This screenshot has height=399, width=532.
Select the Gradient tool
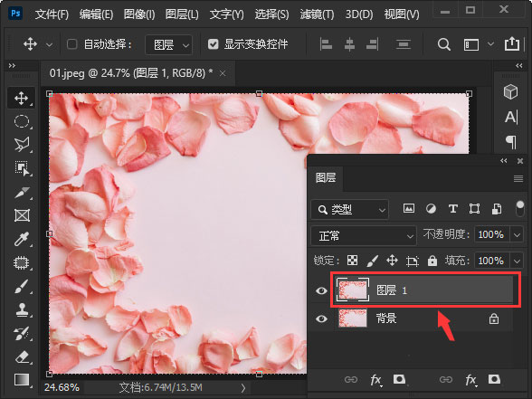click(22, 380)
